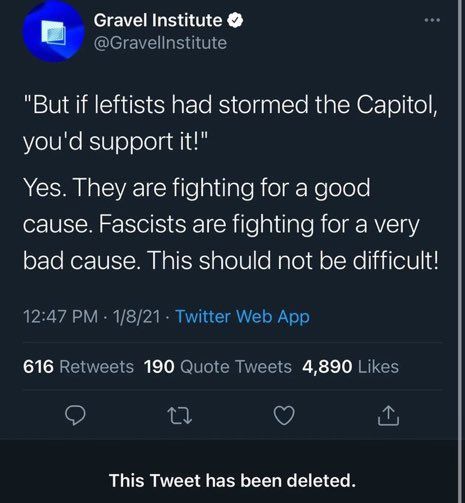Click the 'Yes. They are fighting' sentence
This screenshot has width=465, height=503.
197,205
